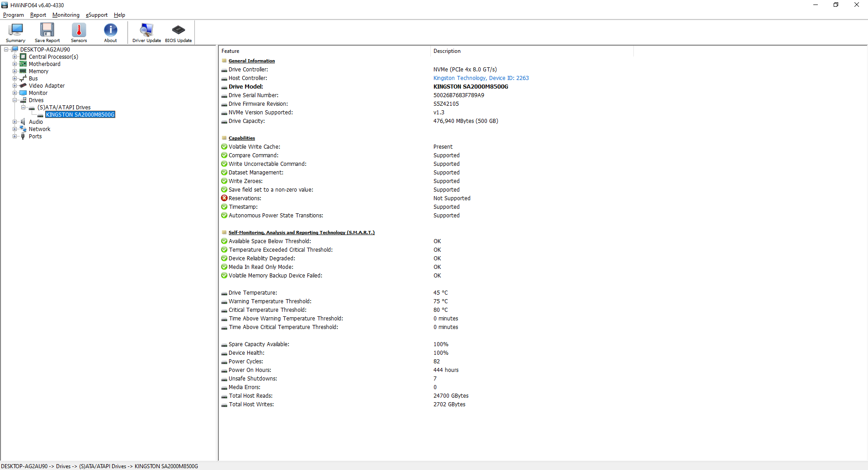Collapse the Drives node
868x470 pixels.
point(15,100)
